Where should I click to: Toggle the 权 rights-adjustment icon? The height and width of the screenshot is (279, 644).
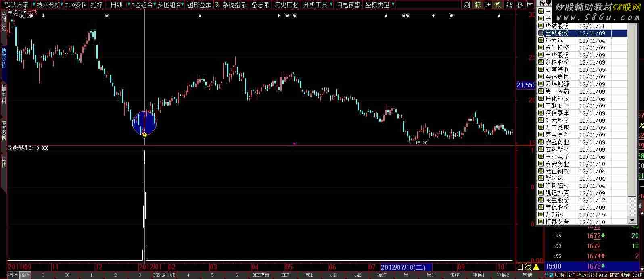(x=498, y=5)
